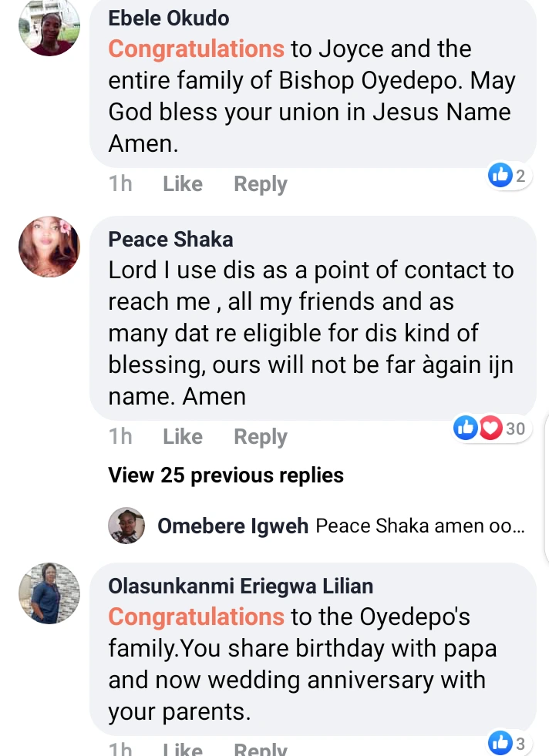Expand View 25 previous replies
The image size is (549, 756).
coord(226,475)
